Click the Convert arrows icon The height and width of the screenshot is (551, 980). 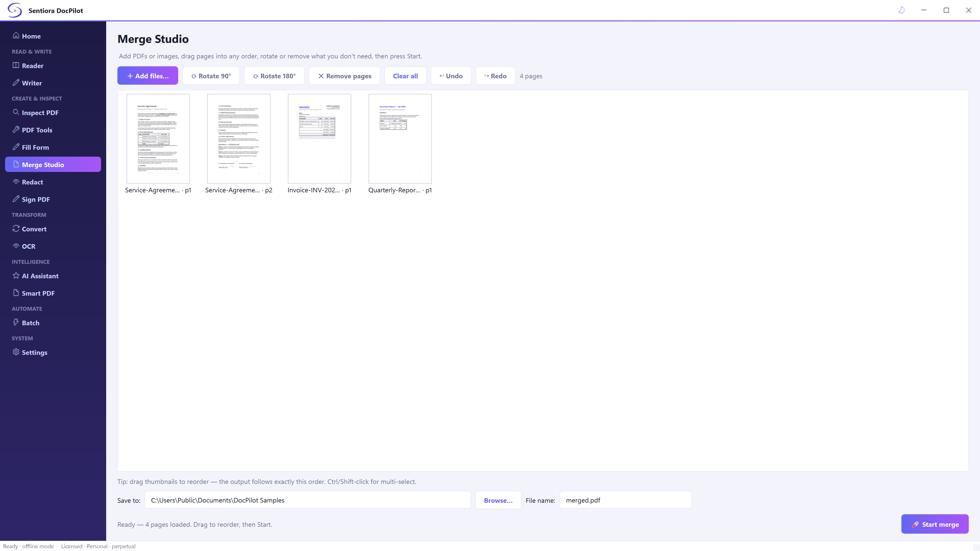pos(16,229)
